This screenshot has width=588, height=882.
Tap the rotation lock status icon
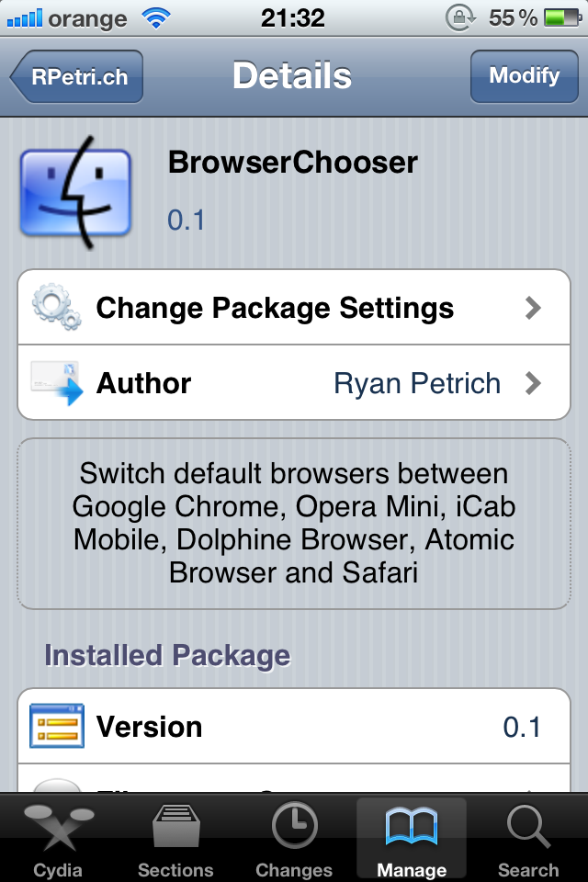click(x=458, y=17)
